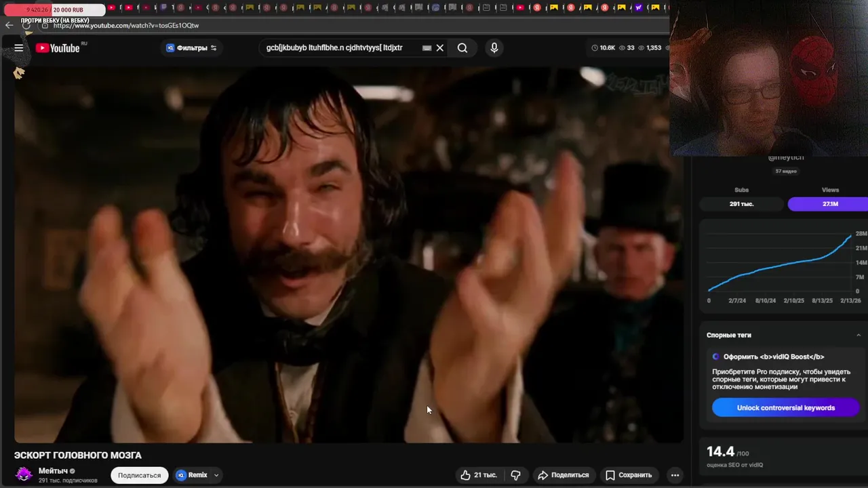Click the verified badge next to Мейтыч
Screen dimensions: 868x488
(x=73, y=471)
